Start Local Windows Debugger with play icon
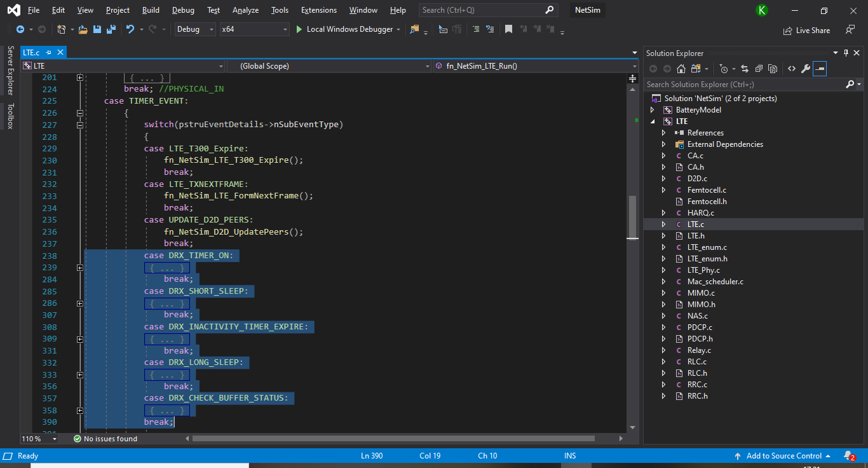 pyautogui.click(x=300, y=29)
